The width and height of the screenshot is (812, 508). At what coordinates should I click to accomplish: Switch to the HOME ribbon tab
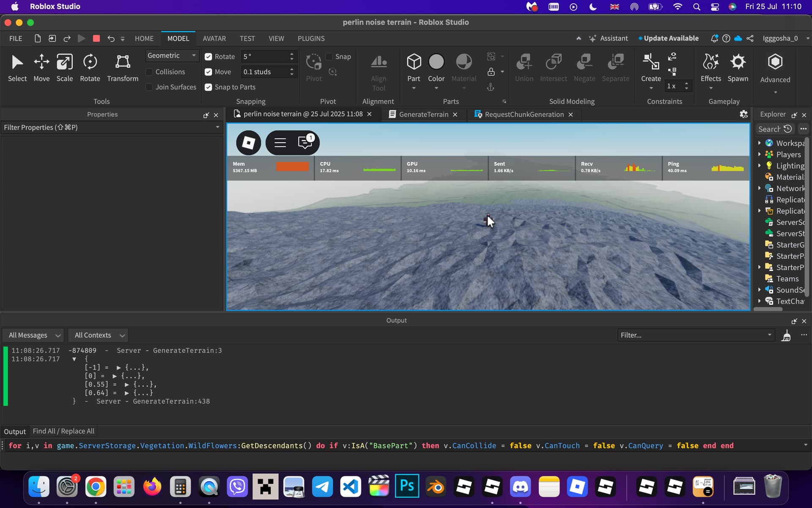coord(144,39)
